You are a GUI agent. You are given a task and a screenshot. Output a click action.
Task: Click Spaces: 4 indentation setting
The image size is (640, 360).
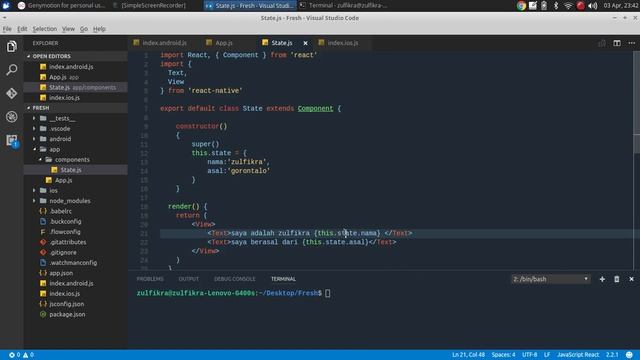pyautogui.click(x=503, y=355)
